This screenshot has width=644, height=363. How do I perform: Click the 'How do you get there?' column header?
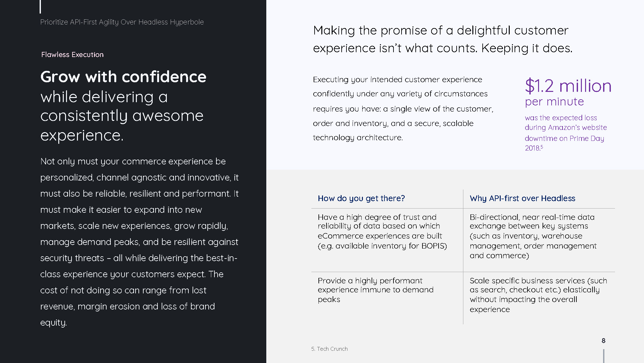point(361,198)
